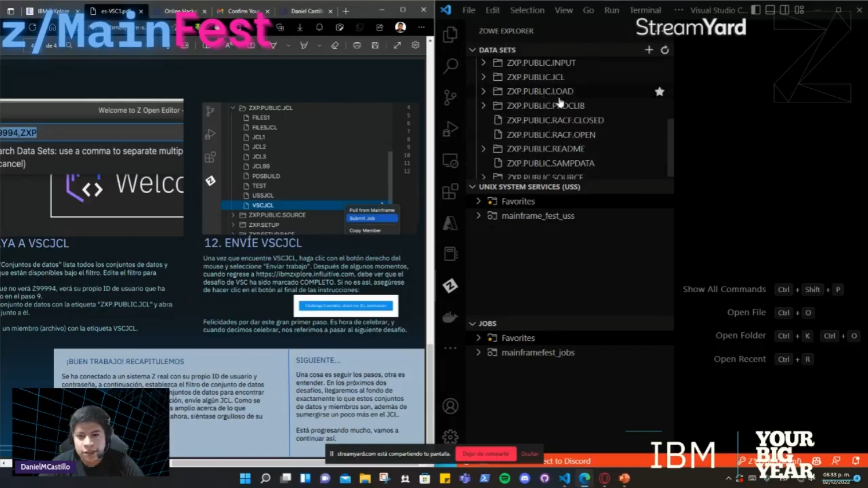Open Run menu in VS Code
The width and height of the screenshot is (868, 488).
click(611, 10)
